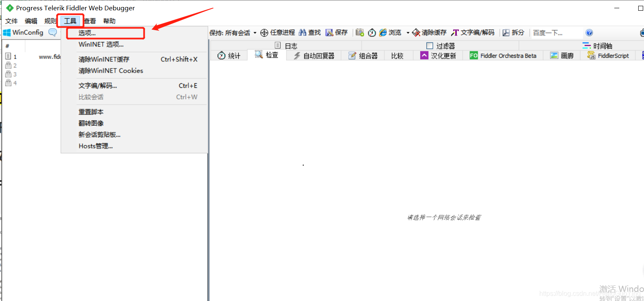This screenshot has width=644, height=301.
Task: Switch to the 组合器 tab
Action: pos(363,56)
